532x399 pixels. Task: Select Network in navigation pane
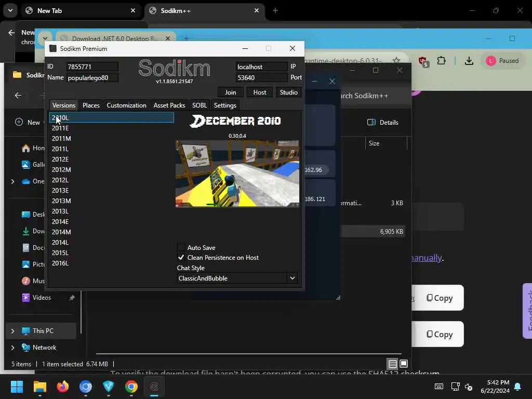tap(44, 348)
